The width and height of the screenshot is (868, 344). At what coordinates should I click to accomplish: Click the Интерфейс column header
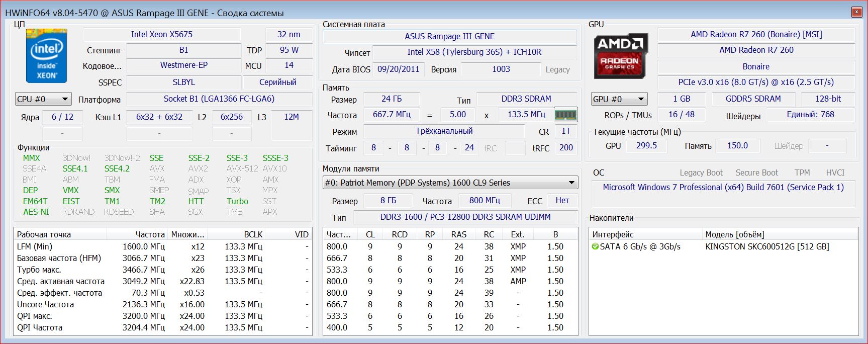click(645, 234)
